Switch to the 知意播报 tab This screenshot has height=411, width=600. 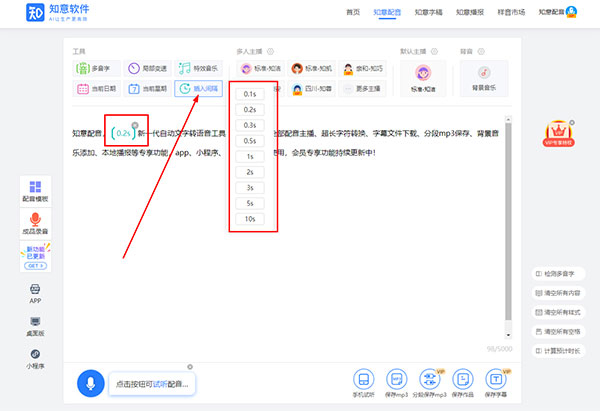pos(470,12)
